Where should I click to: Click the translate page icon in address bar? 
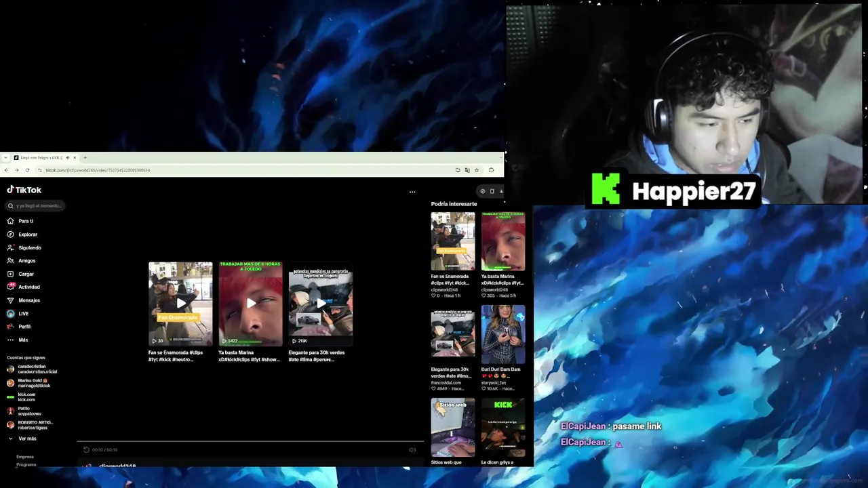click(467, 170)
